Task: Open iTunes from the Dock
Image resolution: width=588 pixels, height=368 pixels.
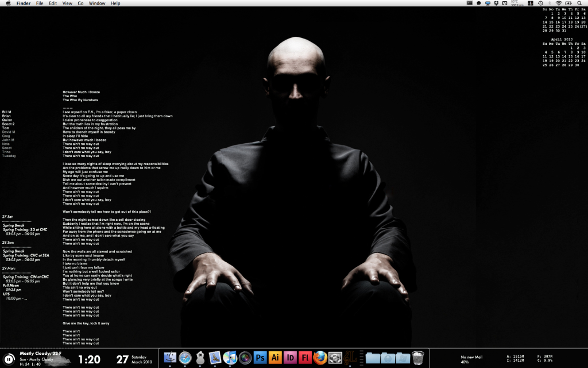Action: 230,358
